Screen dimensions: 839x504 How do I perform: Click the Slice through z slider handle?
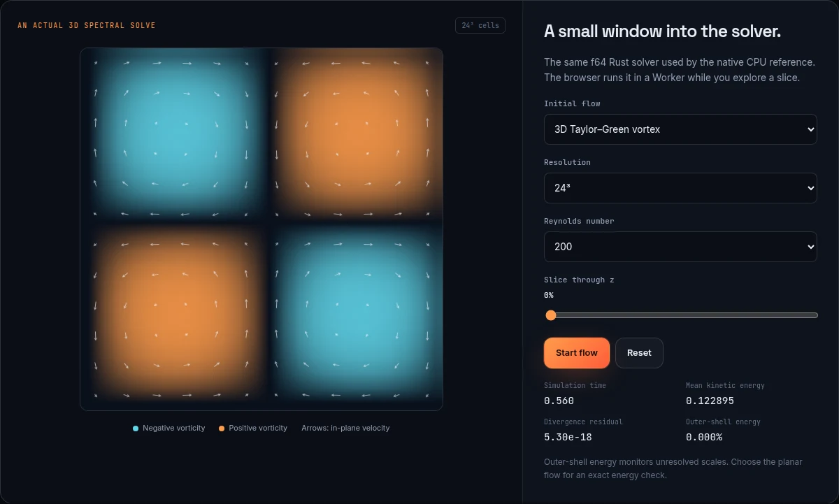(550, 315)
